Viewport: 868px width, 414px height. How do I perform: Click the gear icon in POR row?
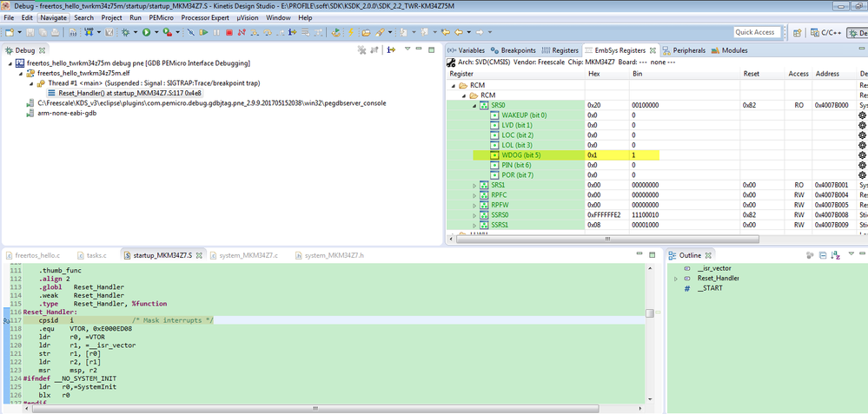(861, 175)
